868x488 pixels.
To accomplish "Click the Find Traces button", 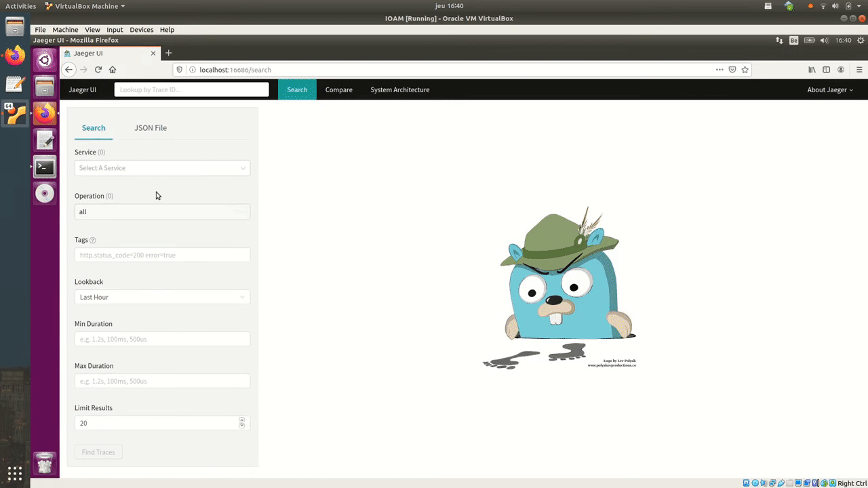I will tap(98, 452).
